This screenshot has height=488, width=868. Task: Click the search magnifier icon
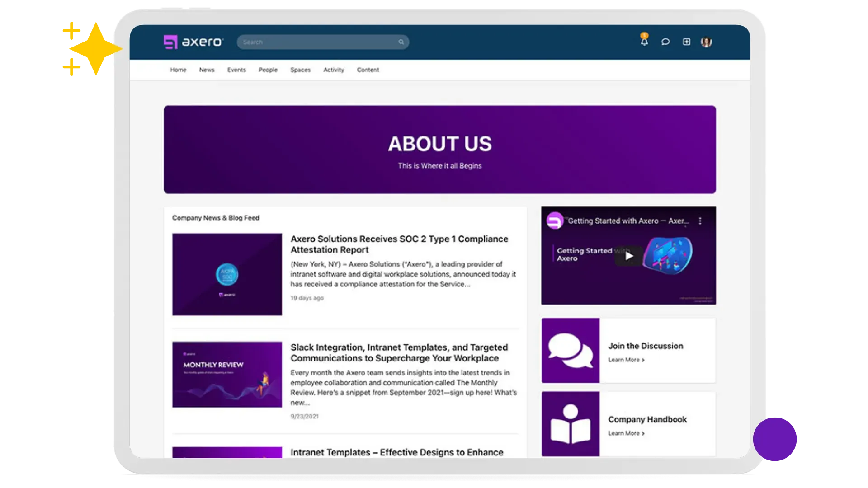(401, 42)
